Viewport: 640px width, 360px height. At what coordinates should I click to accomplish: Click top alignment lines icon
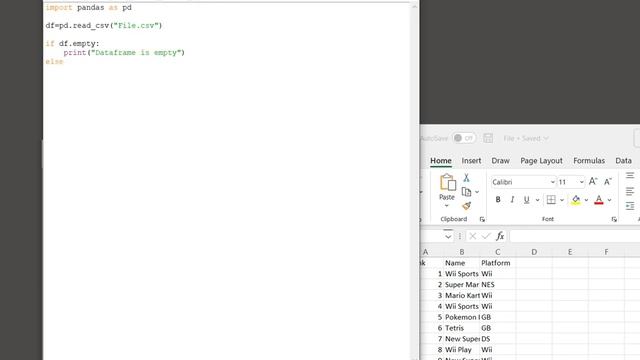(630, 176)
